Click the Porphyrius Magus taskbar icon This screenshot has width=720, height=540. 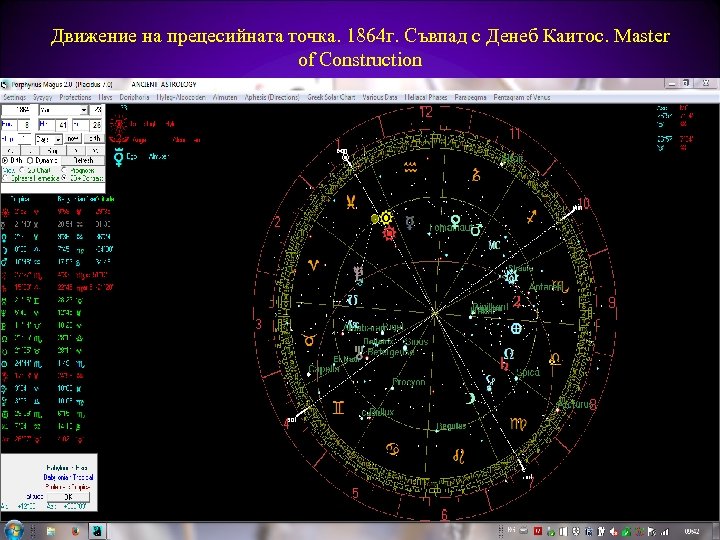[x=97, y=531]
